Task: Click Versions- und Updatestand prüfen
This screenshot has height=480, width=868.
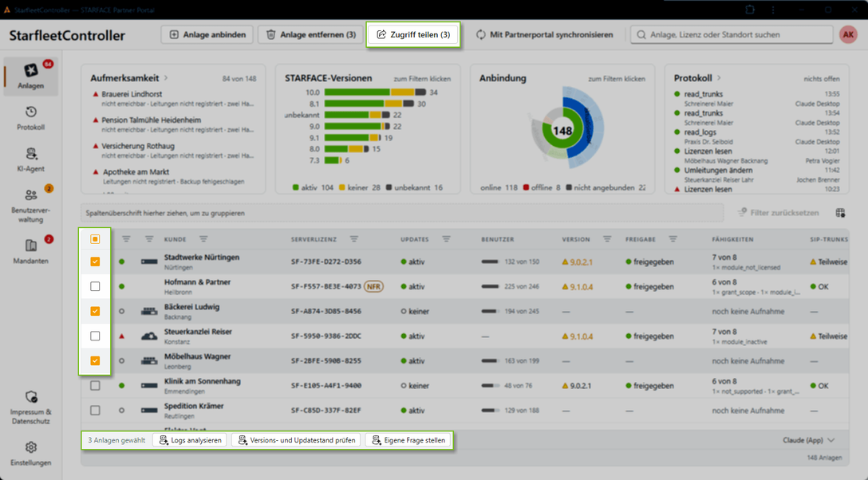Action: (296, 440)
